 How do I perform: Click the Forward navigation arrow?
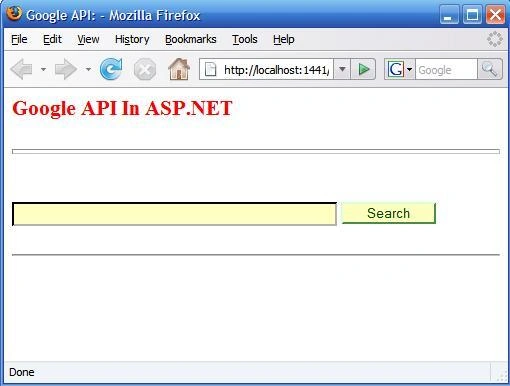pos(66,69)
